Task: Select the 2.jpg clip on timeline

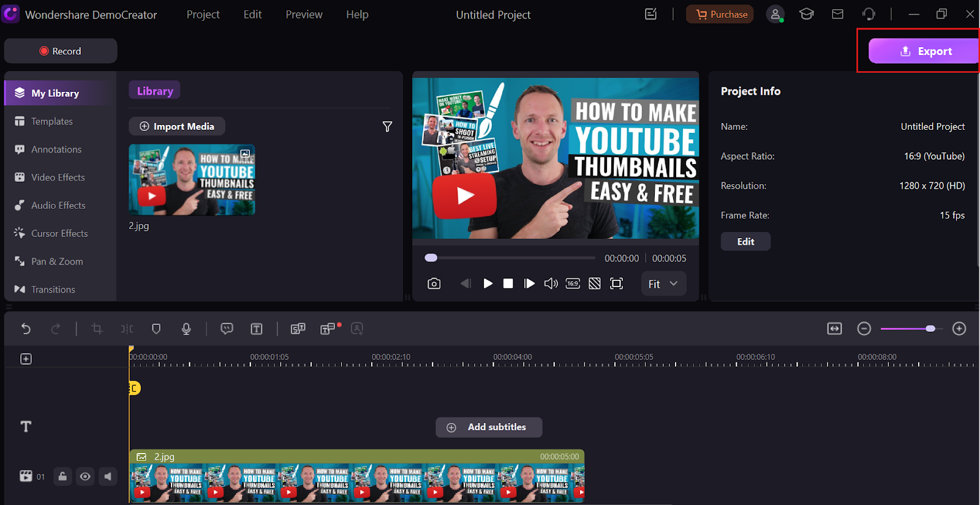Action: click(x=357, y=476)
